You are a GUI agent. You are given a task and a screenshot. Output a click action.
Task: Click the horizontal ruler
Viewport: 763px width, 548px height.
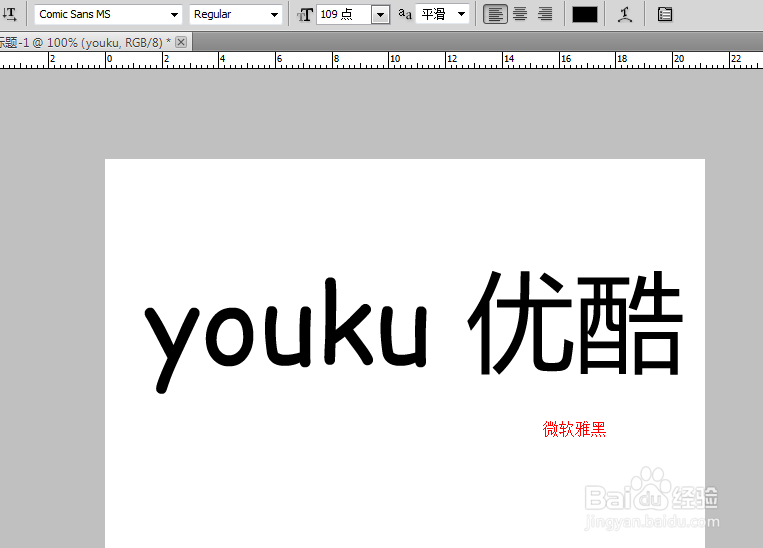pyautogui.click(x=382, y=60)
